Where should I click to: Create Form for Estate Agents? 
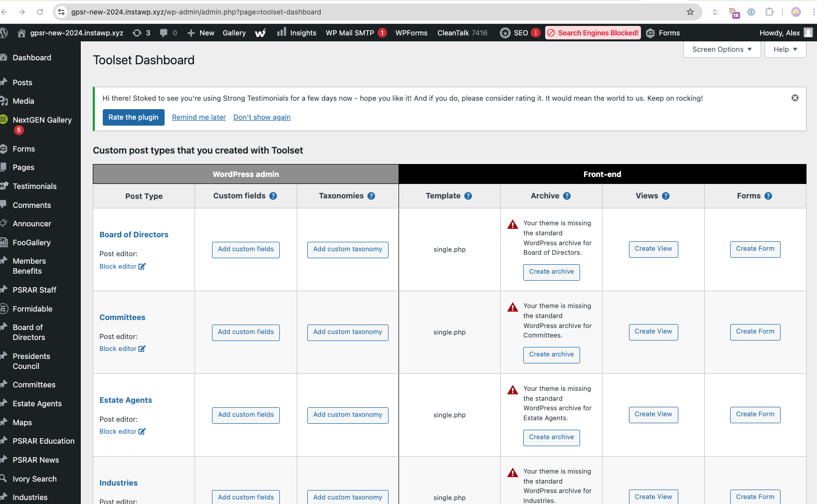point(755,414)
